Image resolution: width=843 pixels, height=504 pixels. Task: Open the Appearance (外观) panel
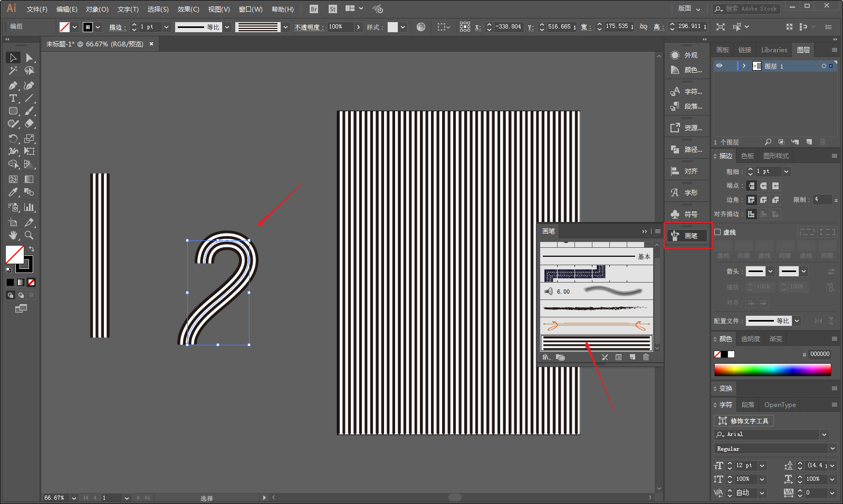click(686, 55)
